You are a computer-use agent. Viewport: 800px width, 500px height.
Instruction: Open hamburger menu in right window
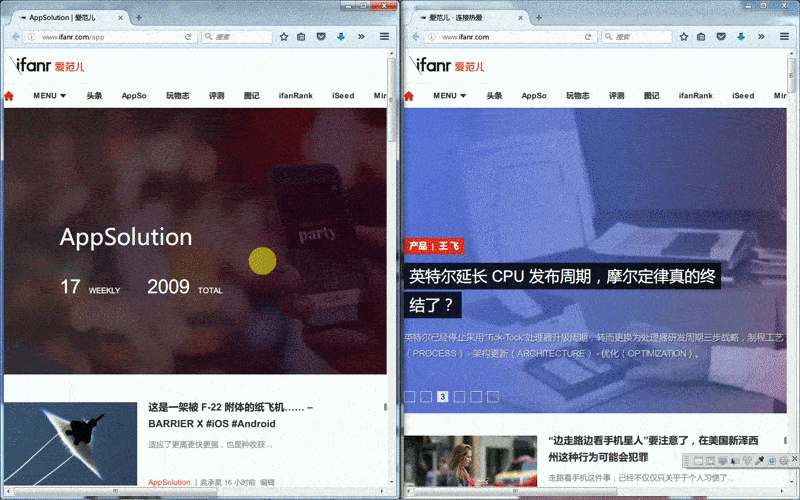pyautogui.click(x=784, y=36)
